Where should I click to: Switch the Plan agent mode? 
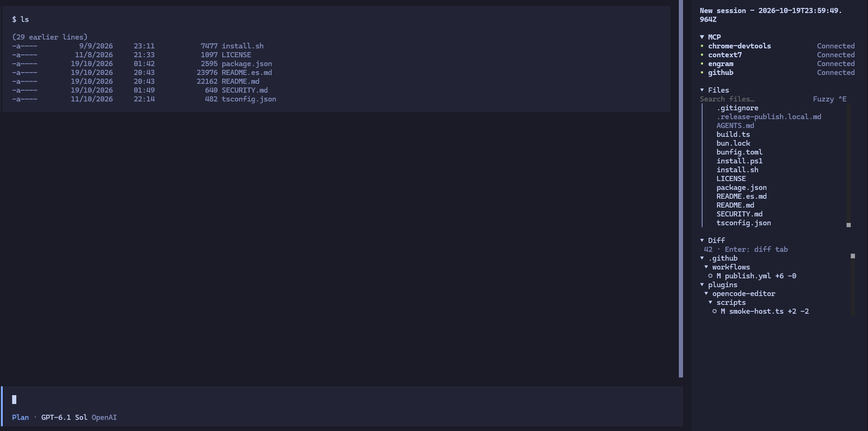click(x=21, y=418)
